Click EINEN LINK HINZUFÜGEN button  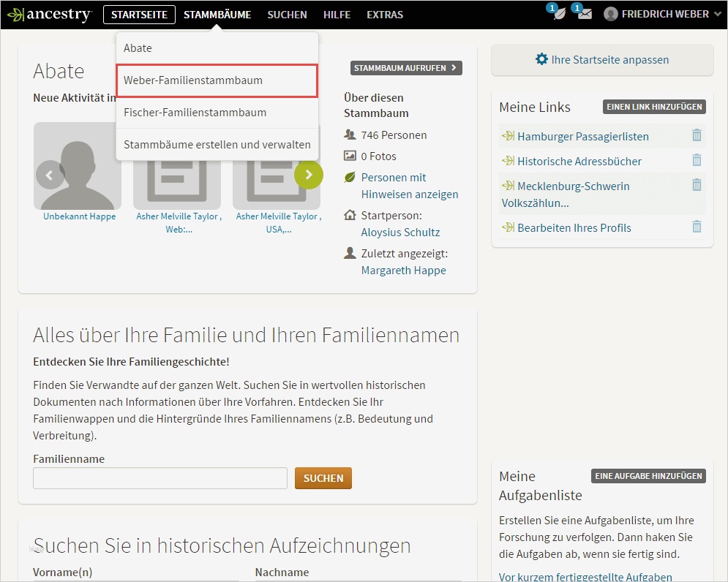pos(654,107)
